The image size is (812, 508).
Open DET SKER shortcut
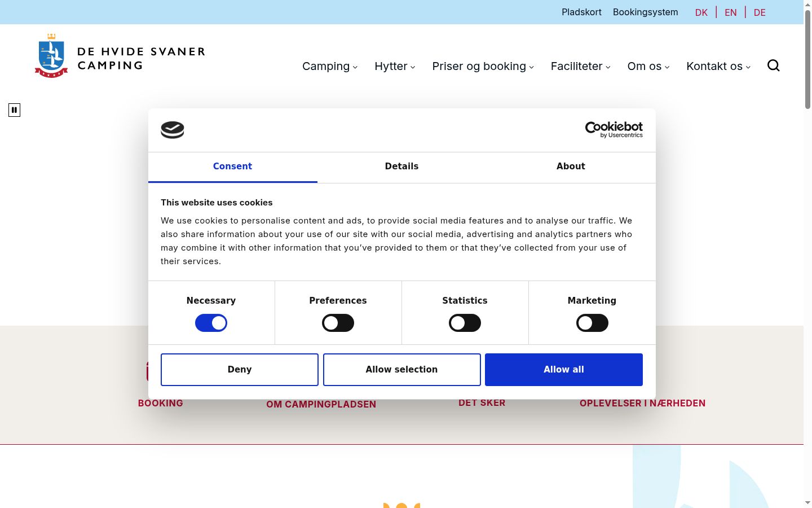482,402
